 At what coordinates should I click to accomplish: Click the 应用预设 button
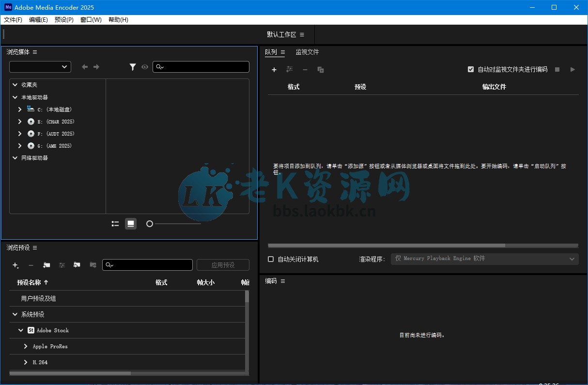(x=223, y=265)
